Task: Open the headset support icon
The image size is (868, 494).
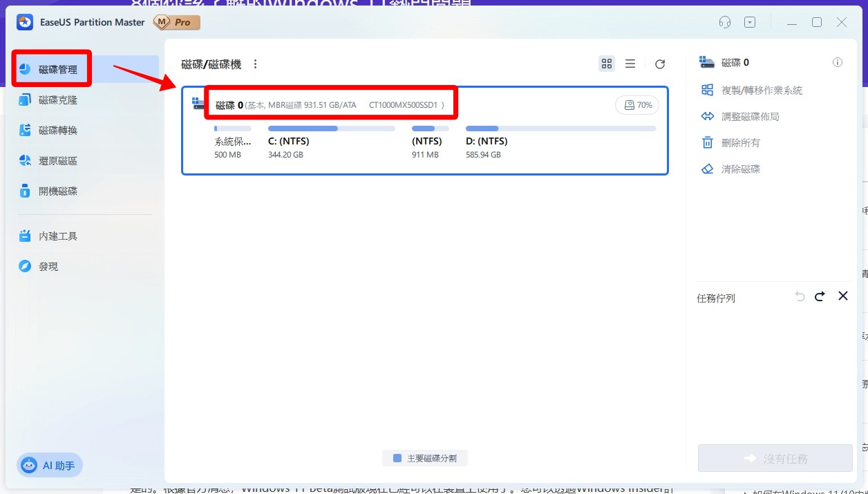Action: tap(725, 22)
